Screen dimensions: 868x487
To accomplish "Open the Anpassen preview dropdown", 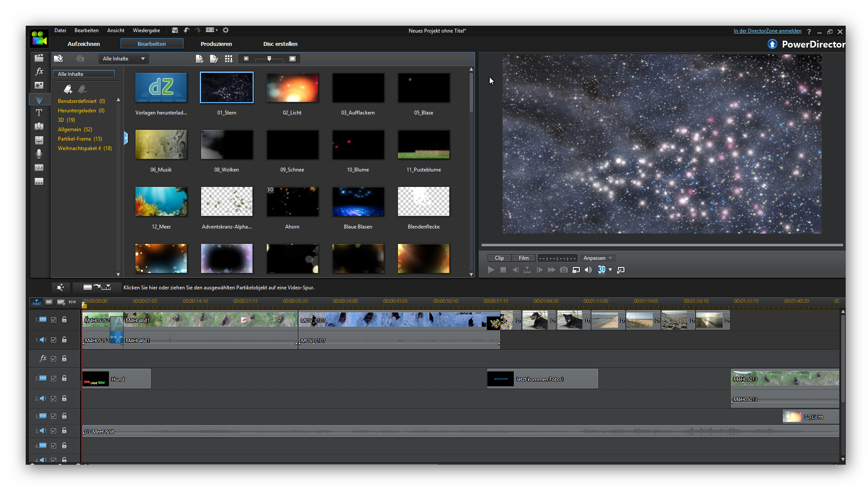I will click(x=598, y=258).
